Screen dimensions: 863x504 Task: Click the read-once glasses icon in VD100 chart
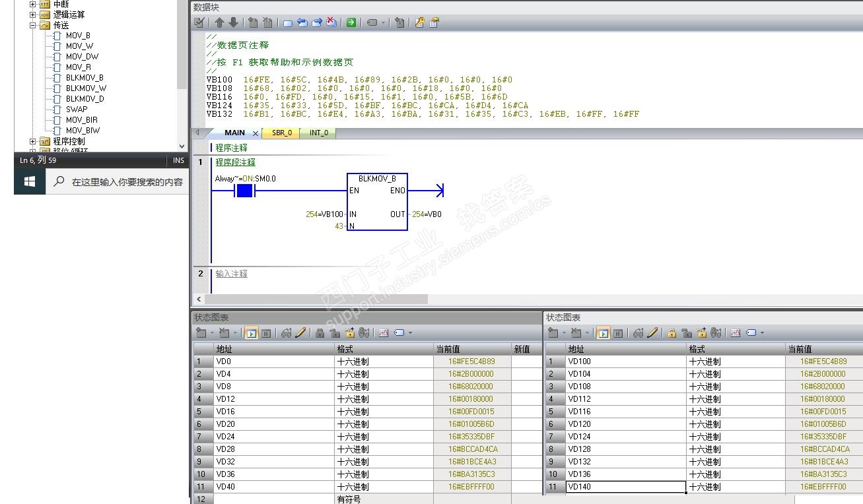coord(638,333)
